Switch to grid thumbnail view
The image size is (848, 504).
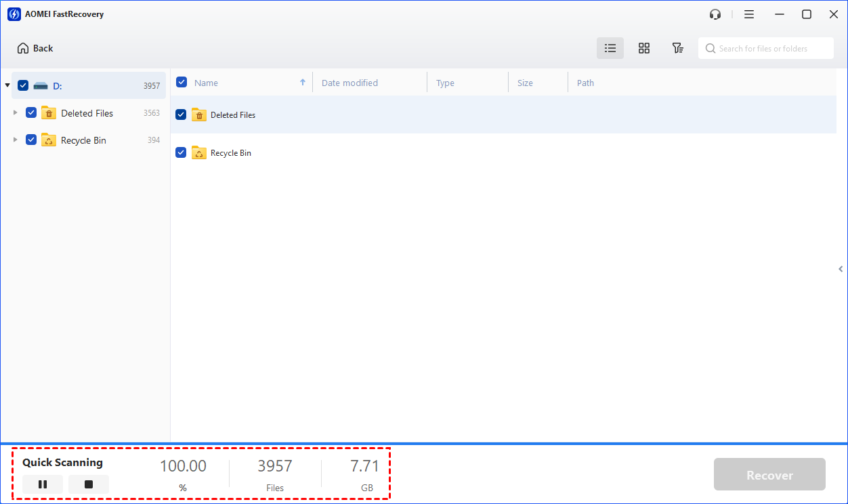click(x=643, y=48)
